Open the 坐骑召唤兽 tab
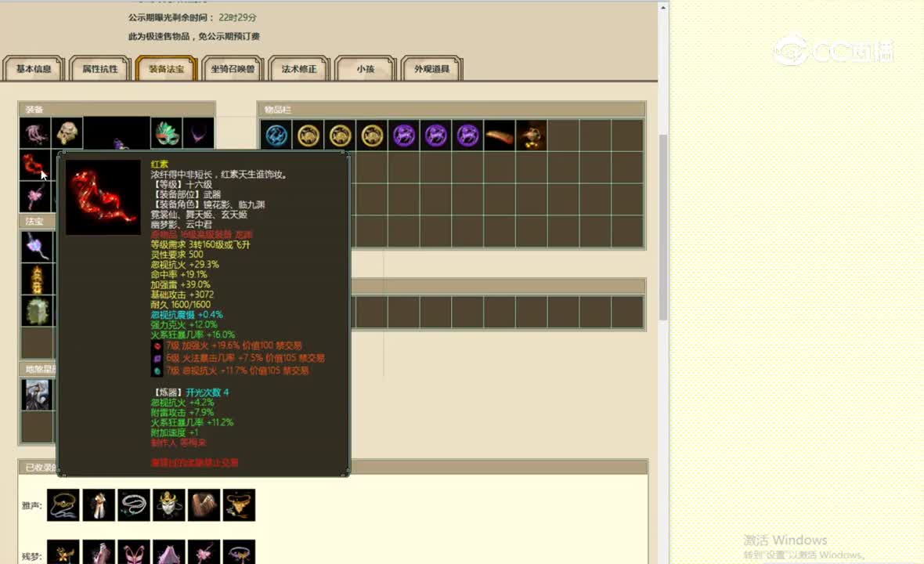Viewport: 924px width, 564px height. click(x=233, y=68)
